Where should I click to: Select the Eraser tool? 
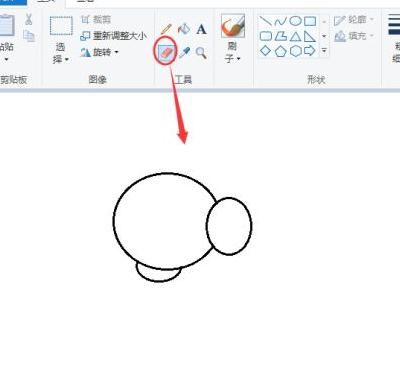click(x=166, y=53)
